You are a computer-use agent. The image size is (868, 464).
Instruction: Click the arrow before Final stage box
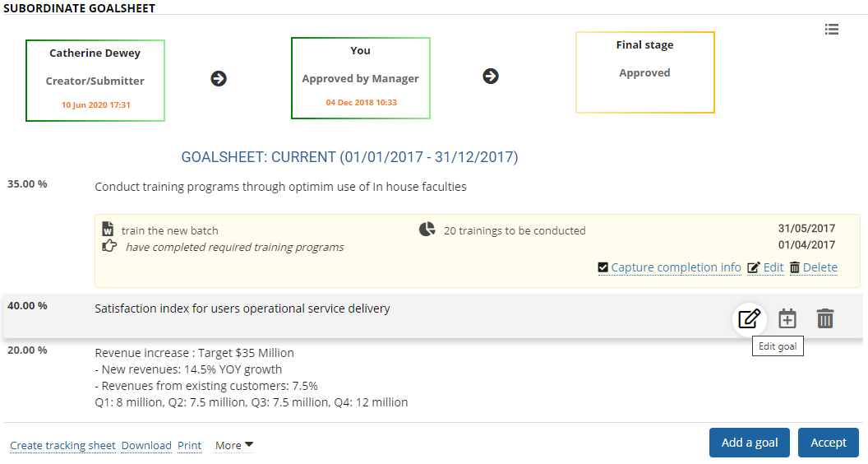(x=491, y=77)
